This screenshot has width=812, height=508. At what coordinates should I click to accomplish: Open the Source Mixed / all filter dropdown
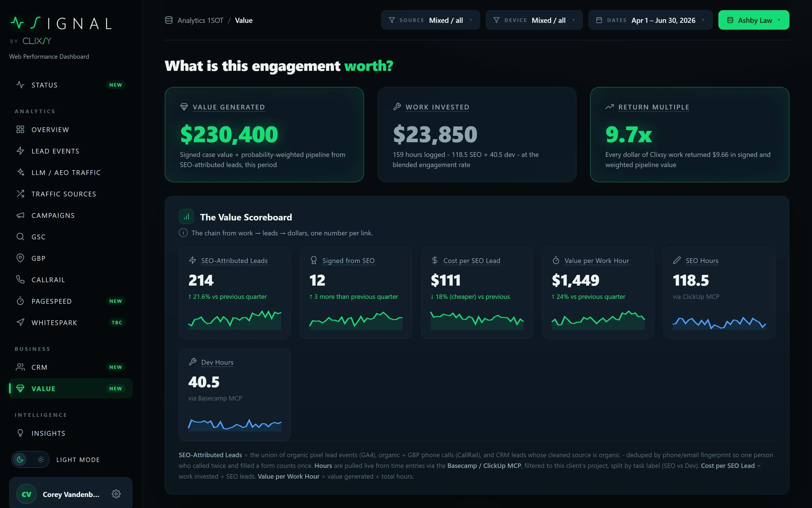(431, 20)
